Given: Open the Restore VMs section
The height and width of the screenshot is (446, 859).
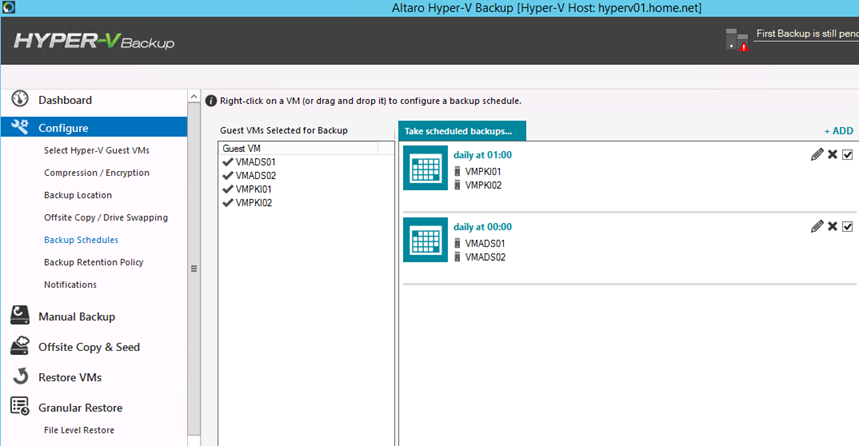Looking at the screenshot, I should point(70,378).
